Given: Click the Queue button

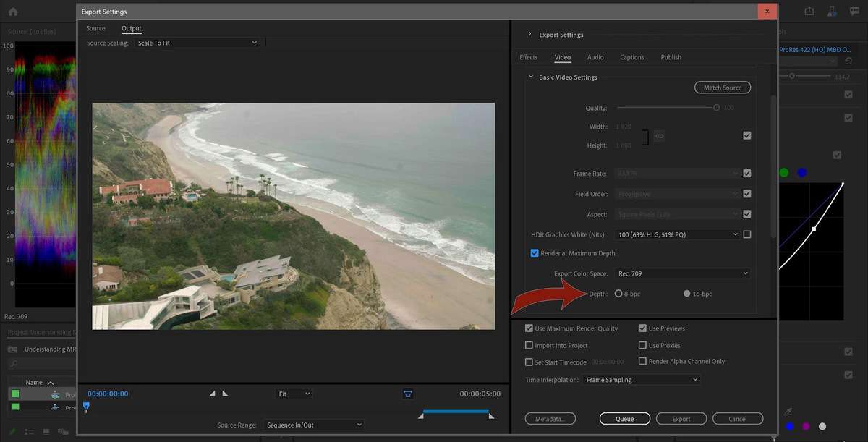Looking at the screenshot, I should pyautogui.click(x=624, y=418).
